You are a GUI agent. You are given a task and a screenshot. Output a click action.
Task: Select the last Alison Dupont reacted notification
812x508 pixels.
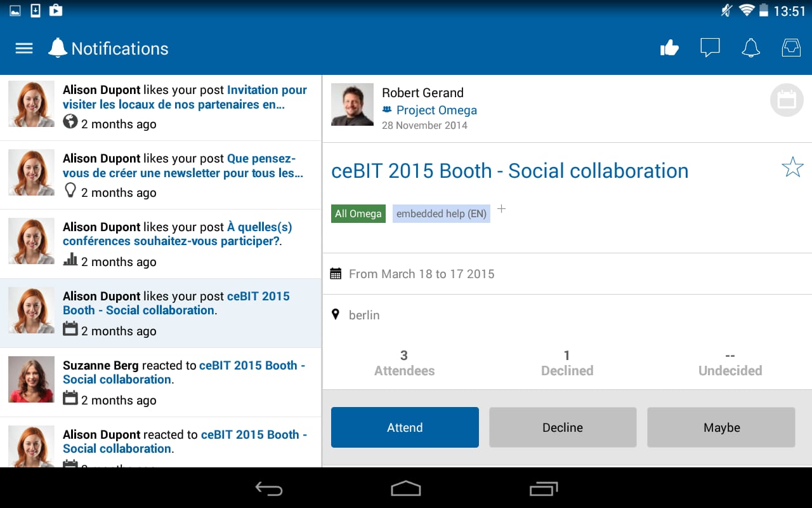[160, 442]
